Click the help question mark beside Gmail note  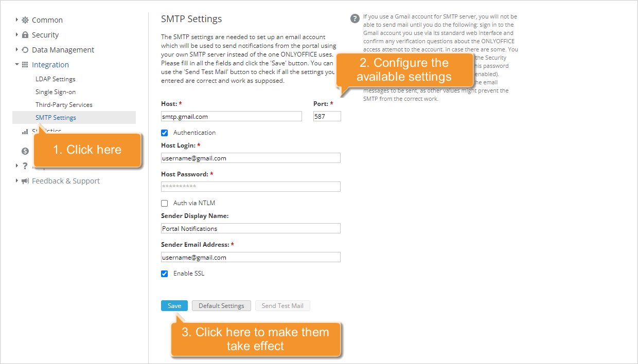(355, 19)
